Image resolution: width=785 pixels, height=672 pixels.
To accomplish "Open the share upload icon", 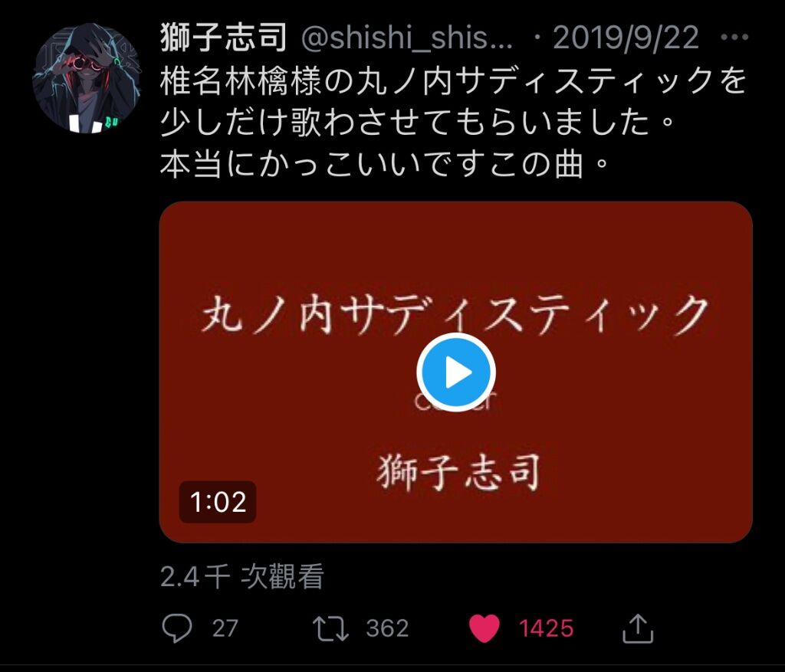I will click(638, 628).
